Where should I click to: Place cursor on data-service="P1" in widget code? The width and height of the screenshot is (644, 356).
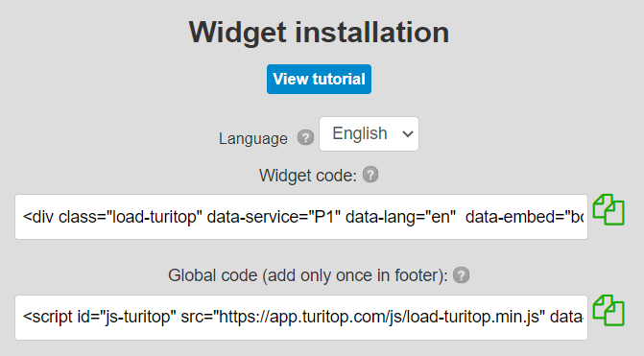click(274, 217)
